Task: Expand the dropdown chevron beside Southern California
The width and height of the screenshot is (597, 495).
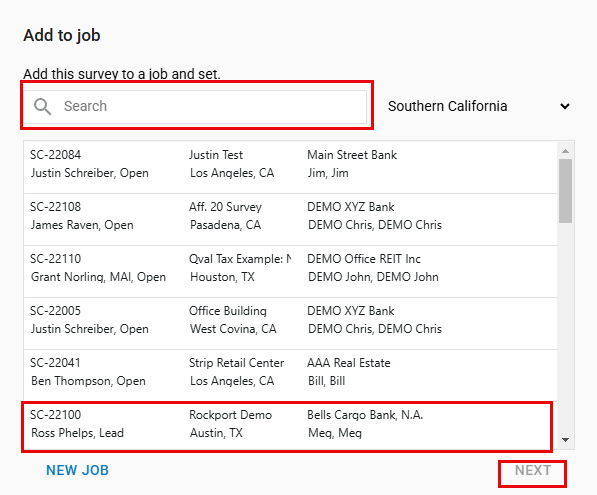Action: [x=565, y=106]
